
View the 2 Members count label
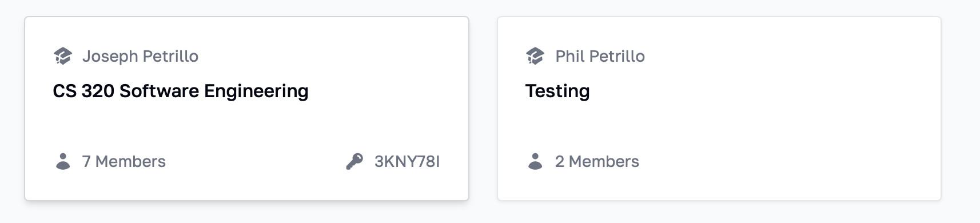tap(597, 161)
